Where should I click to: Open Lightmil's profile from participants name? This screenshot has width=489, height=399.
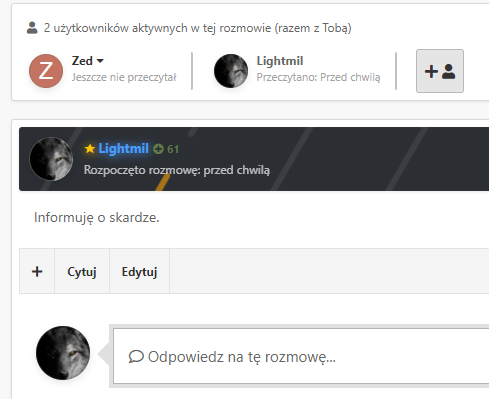click(x=280, y=61)
